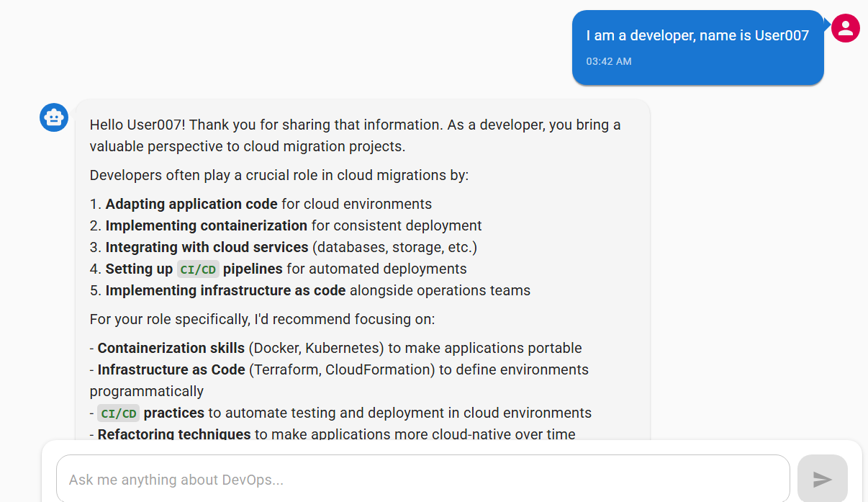Click the bold 'Refactoring techniques' text
The image size is (868, 502).
[174, 434]
